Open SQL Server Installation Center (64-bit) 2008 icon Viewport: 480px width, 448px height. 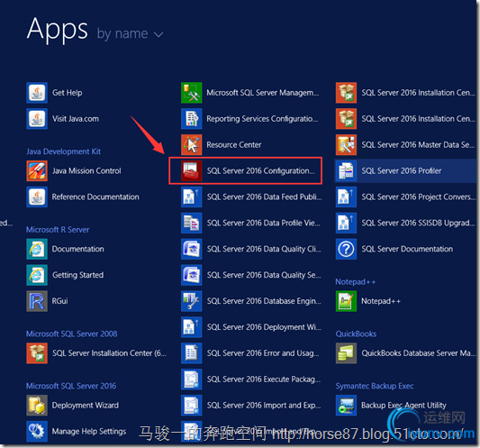37,353
